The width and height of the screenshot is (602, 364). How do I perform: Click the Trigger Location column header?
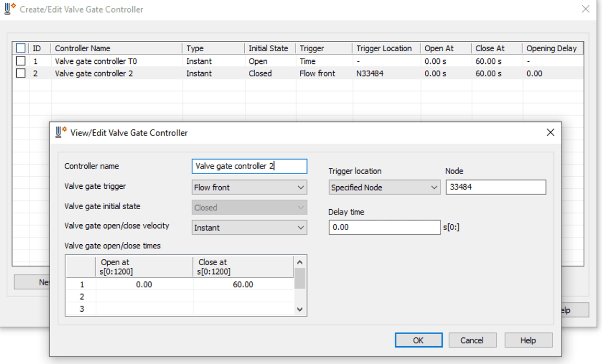(387, 49)
